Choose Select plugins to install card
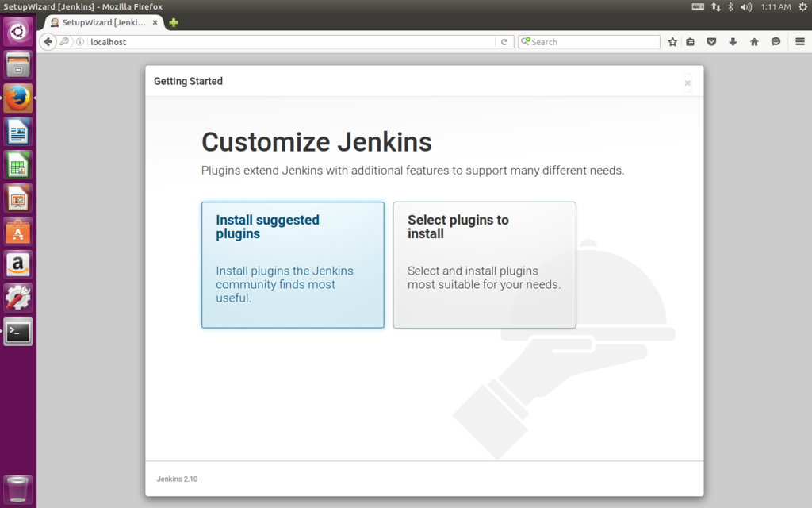Image resolution: width=812 pixels, height=508 pixels. 485,265
